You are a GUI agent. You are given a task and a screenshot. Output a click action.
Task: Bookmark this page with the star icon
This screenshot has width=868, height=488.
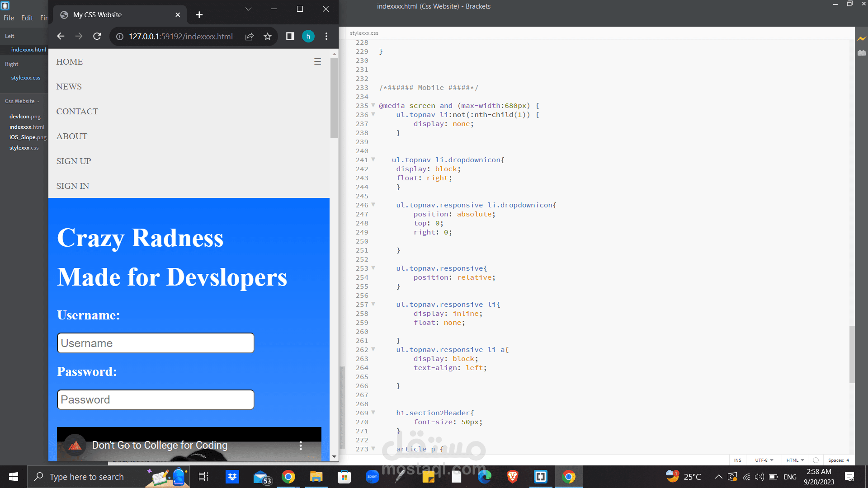coord(268,36)
